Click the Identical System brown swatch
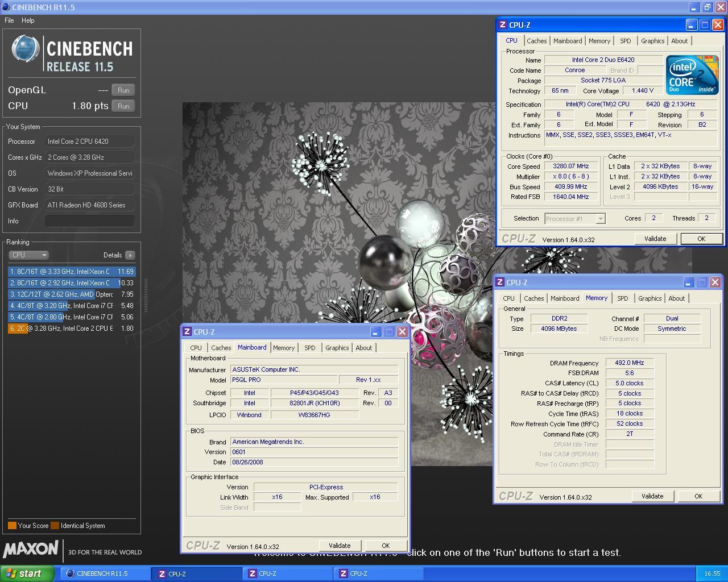The height and width of the screenshot is (582, 728). [55, 526]
